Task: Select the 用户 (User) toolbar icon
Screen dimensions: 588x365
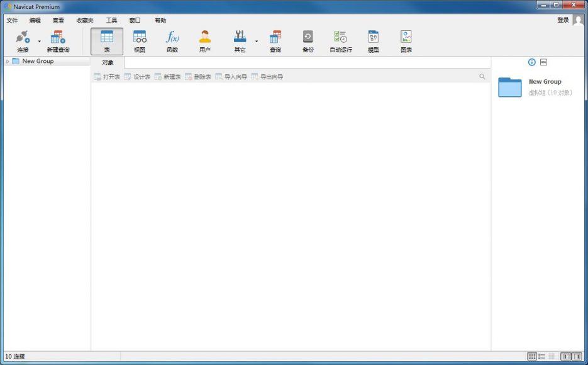Action: [x=205, y=42]
